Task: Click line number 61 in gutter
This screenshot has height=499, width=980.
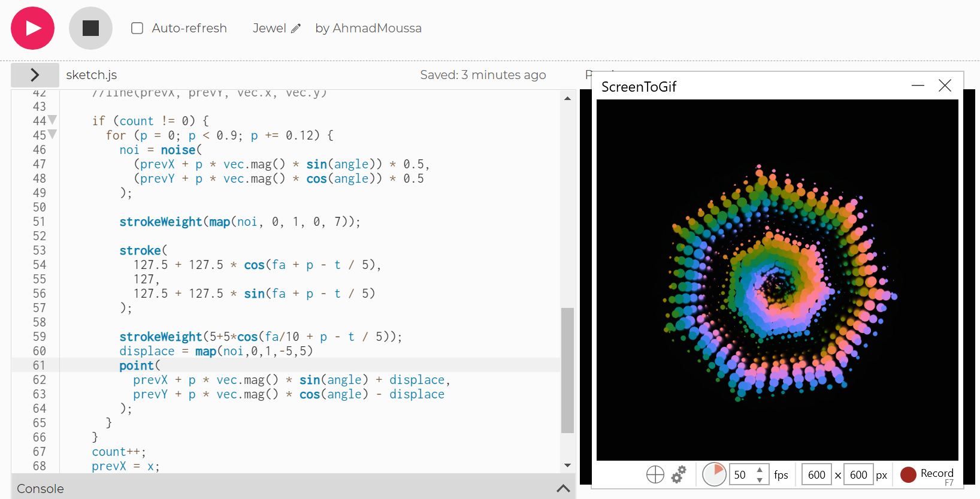Action: click(x=39, y=365)
